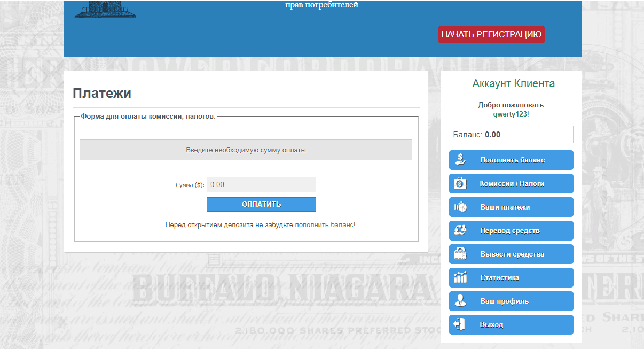Click the hand-with-dollar icon for Пополнить баланс
The height and width of the screenshot is (349, 644).
pos(460,160)
